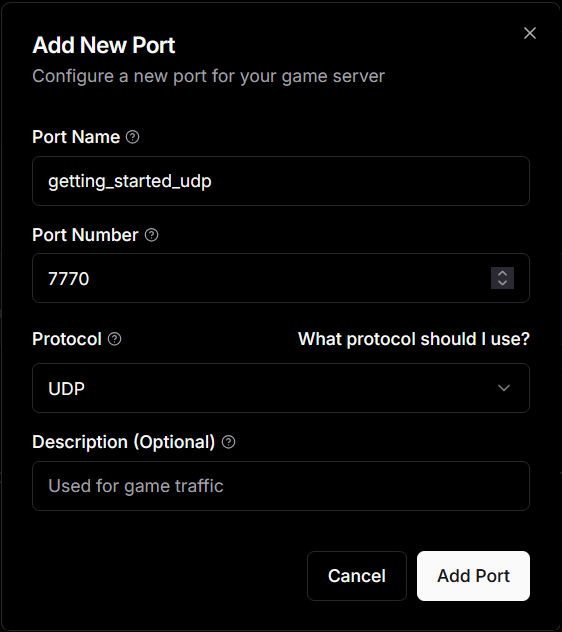Focus the Port Number field showing 7770

pos(281,278)
